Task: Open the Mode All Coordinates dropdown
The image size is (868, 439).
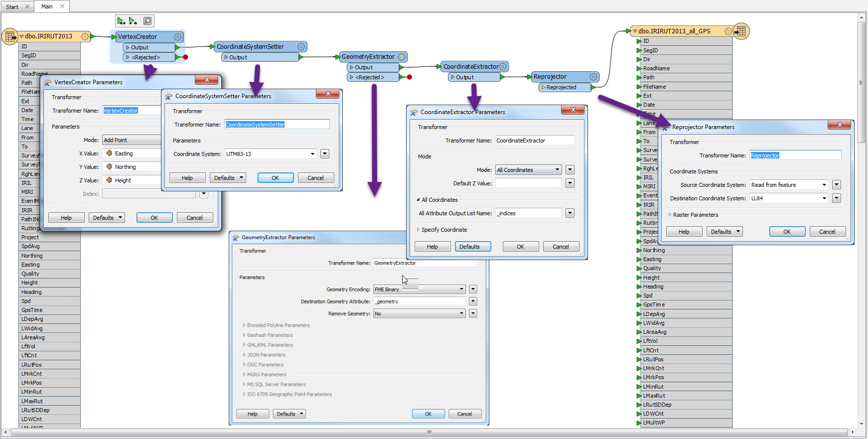Action: click(x=557, y=170)
